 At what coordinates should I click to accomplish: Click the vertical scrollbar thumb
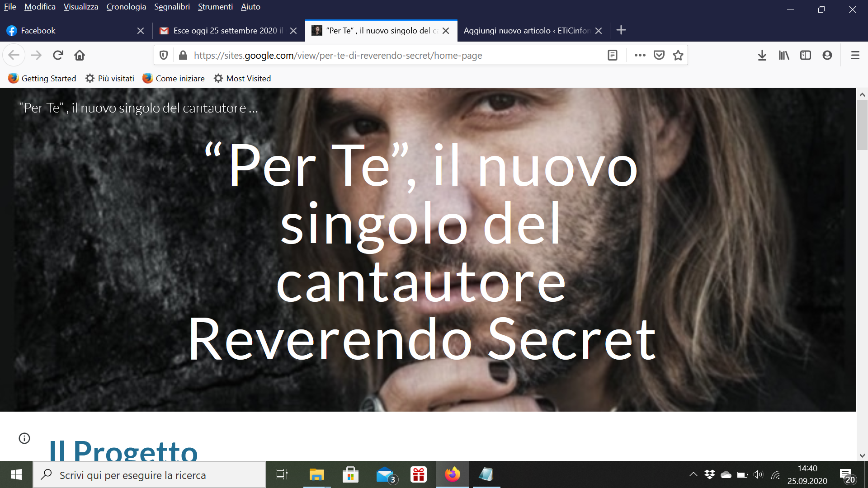coord(862,124)
